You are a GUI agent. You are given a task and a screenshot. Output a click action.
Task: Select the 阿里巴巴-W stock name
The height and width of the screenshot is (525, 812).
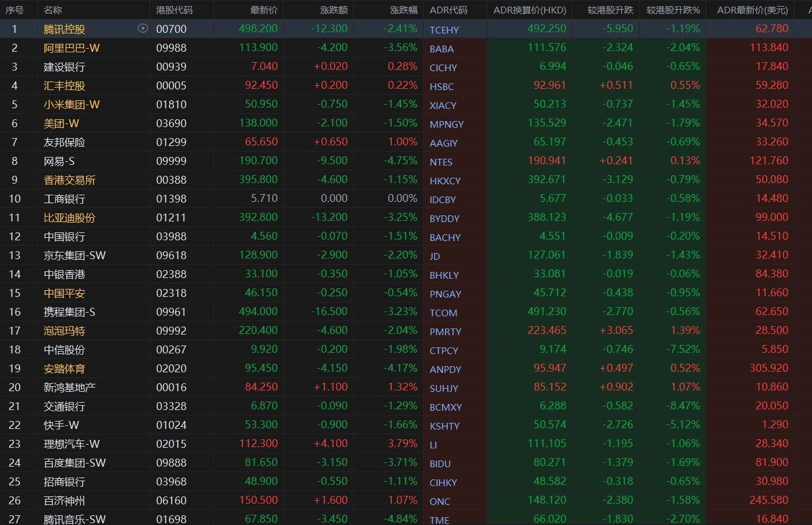pos(72,47)
